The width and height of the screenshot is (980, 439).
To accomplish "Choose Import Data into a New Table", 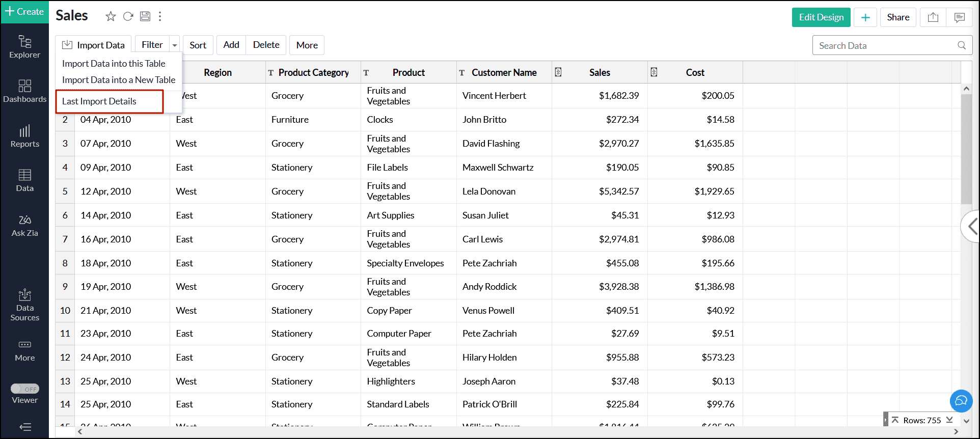I will [119, 80].
